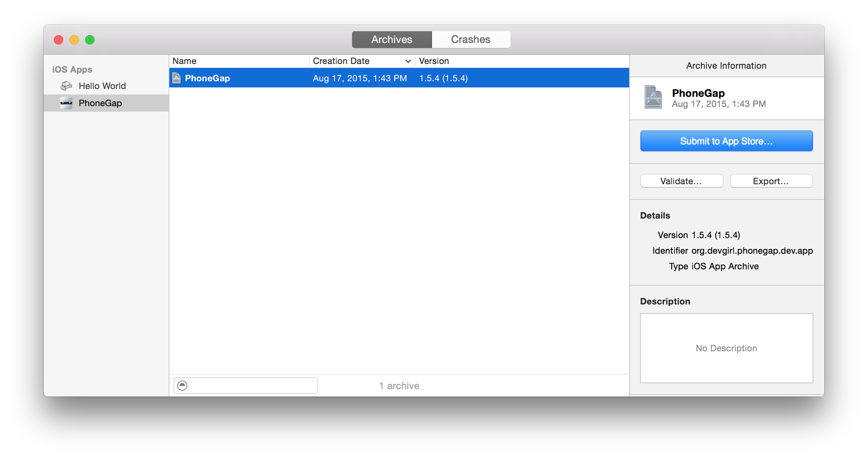Zoom window with the green button

point(90,40)
